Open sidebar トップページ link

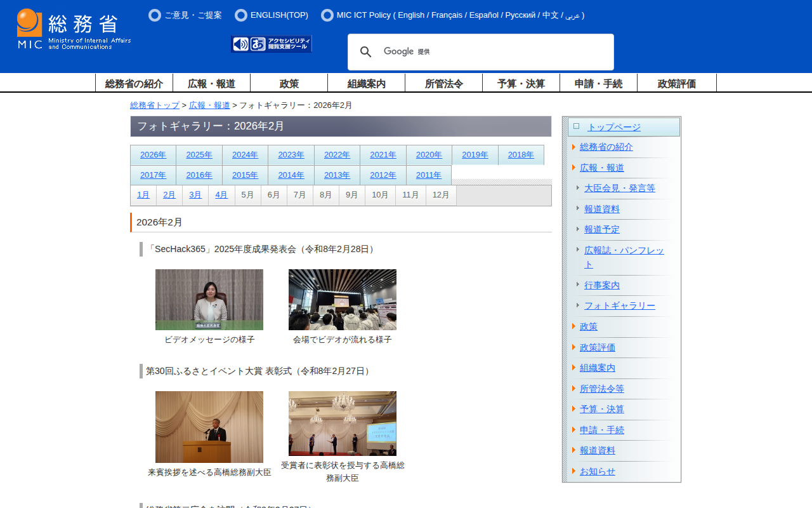[614, 127]
